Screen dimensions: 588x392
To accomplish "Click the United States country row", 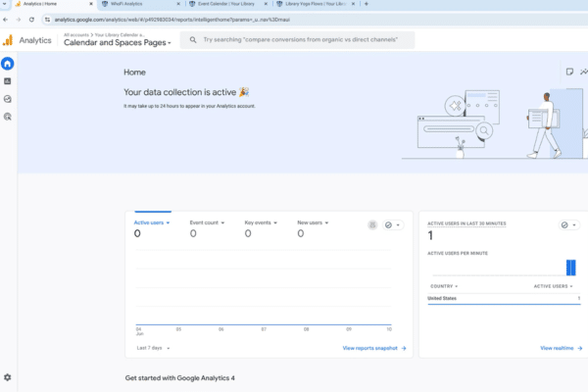I will pyautogui.click(x=504, y=298).
